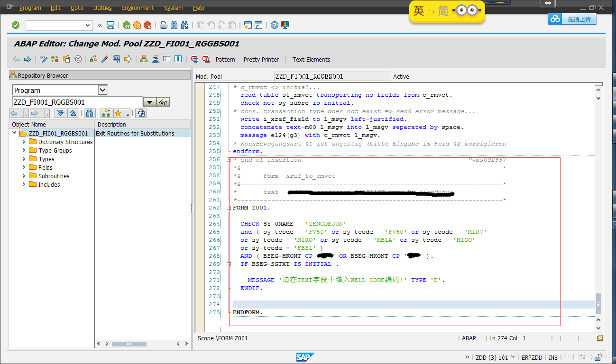616x364 pixels.
Task: Click the Pretty Printer button
Action: (261, 59)
